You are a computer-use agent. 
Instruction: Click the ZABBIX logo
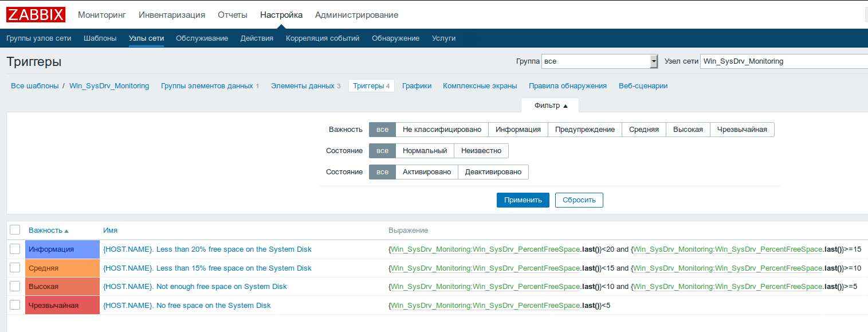pos(36,14)
